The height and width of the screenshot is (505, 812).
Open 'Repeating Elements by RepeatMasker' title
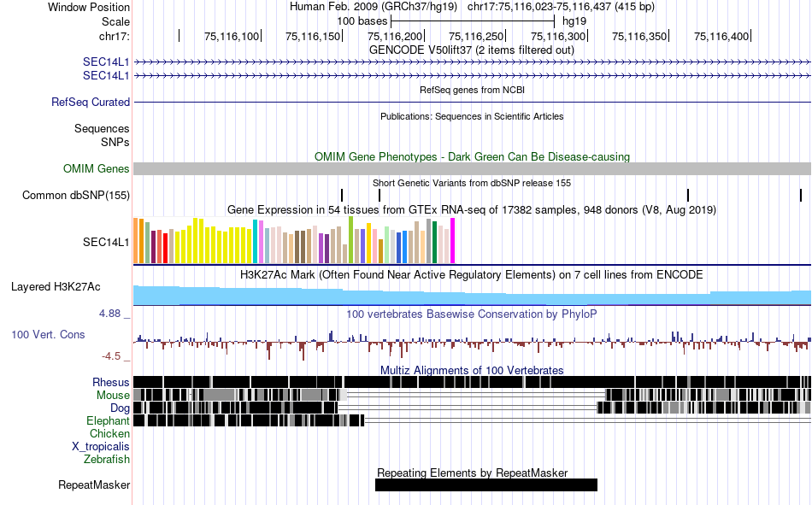point(472,473)
